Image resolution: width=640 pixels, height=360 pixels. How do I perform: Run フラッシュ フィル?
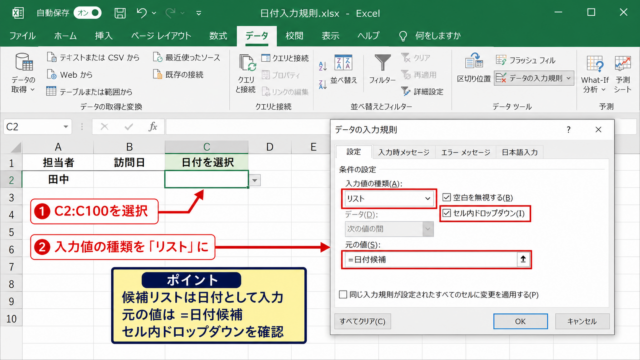[525, 60]
